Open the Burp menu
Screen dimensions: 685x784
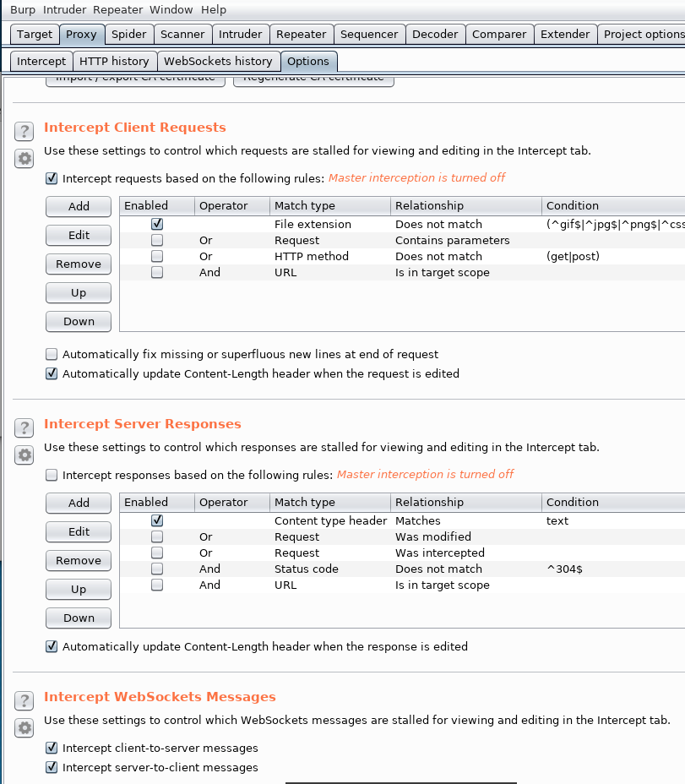tap(23, 9)
